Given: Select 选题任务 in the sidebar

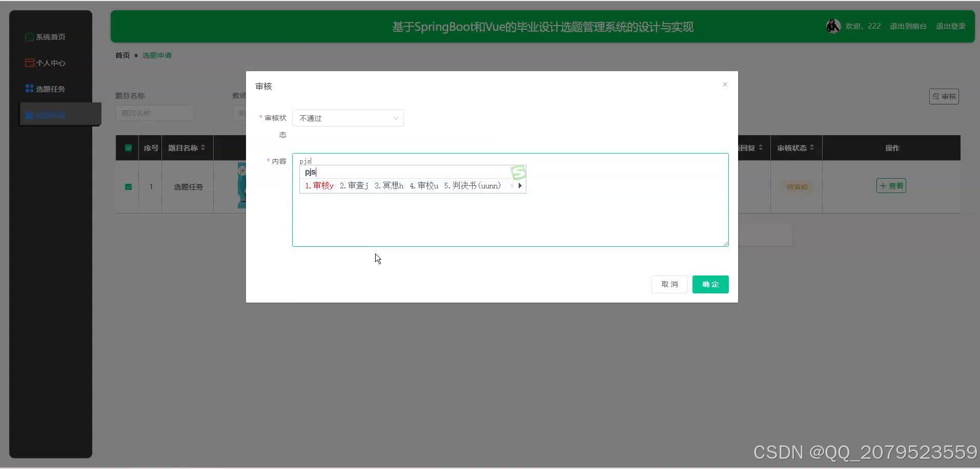Looking at the screenshot, I should click(x=49, y=88).
